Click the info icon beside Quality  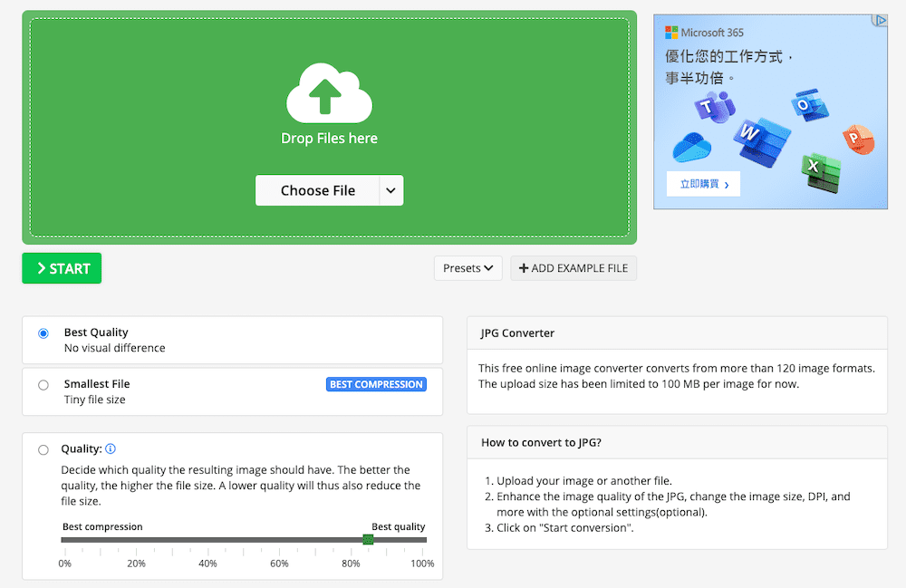coord(111,448)
